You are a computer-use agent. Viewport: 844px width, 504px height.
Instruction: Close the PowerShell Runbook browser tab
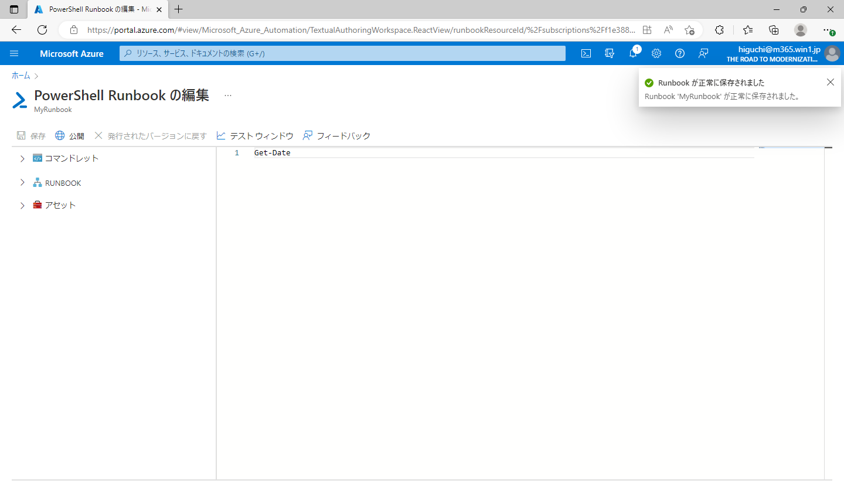(x=159, y=9)
